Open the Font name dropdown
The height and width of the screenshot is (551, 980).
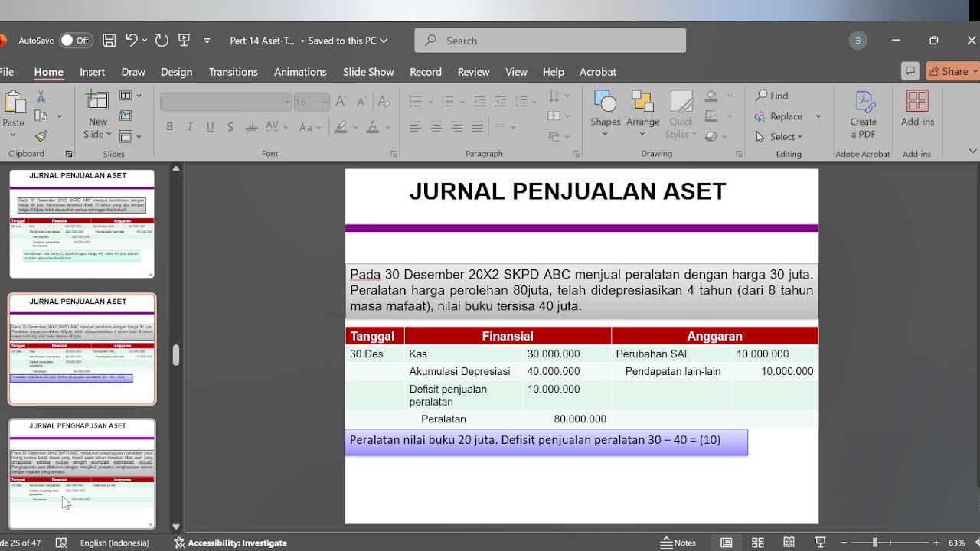288,102
